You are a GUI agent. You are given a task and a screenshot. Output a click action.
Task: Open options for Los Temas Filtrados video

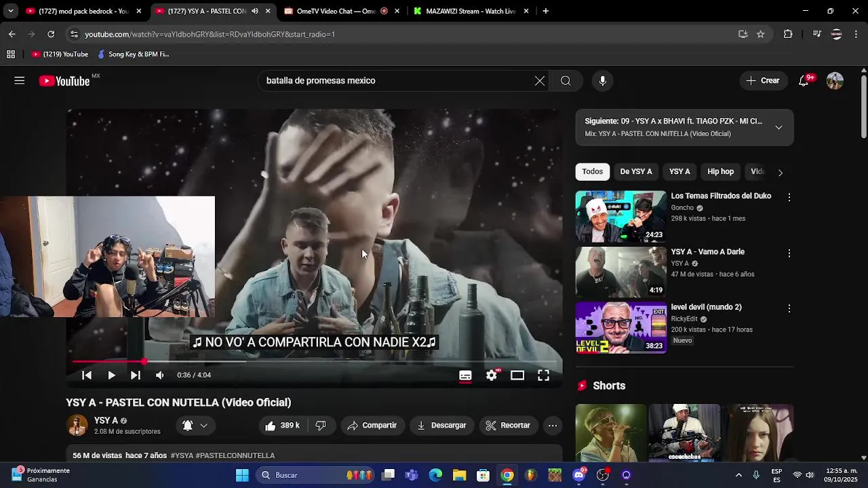coord(789,197)
